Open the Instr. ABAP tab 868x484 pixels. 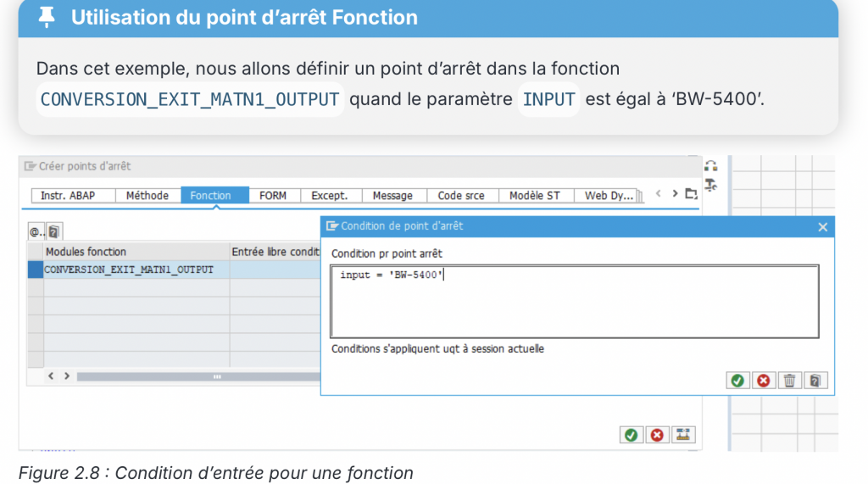[x=68, y=196]
